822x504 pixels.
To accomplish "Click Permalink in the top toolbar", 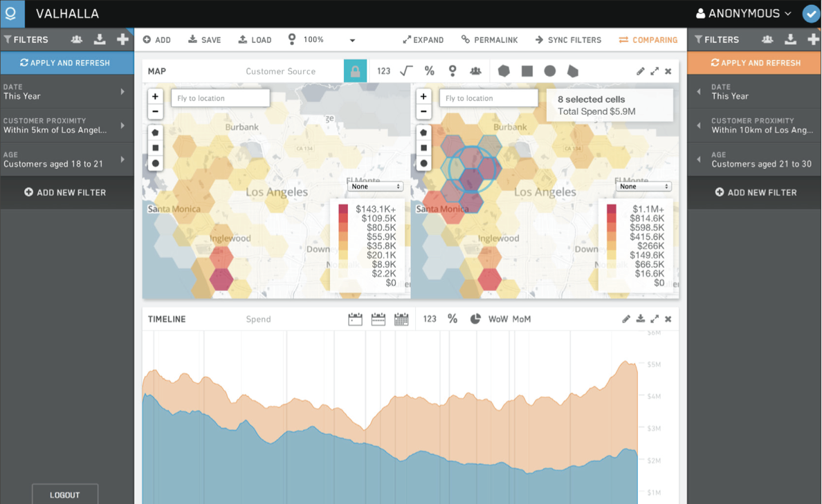I will click(490, 40).
